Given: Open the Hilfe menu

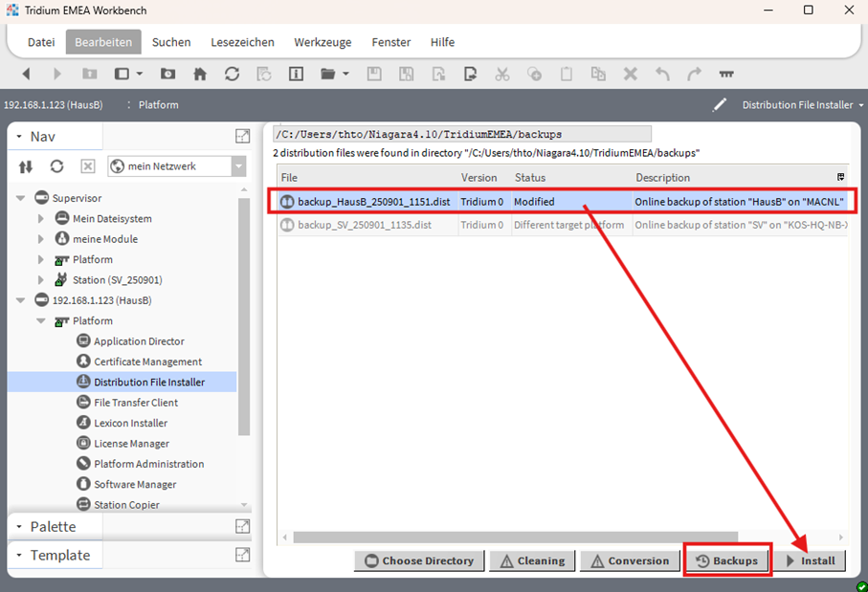Looking at the screenshot, I should [x=443, y=42].
